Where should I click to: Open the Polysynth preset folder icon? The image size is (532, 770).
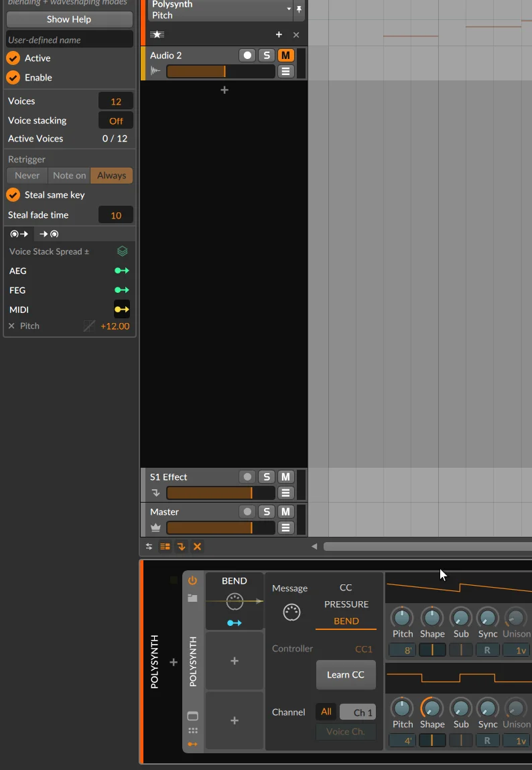coord(192,598)
